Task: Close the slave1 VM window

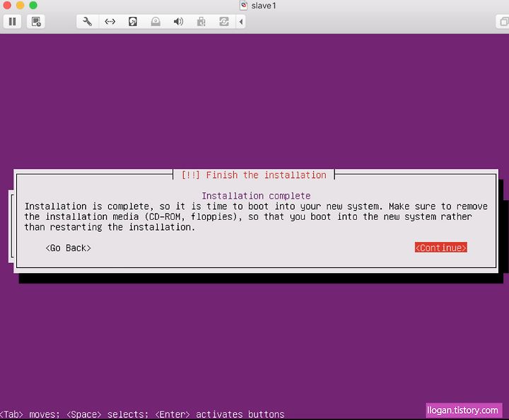Action: click(7, 5)
